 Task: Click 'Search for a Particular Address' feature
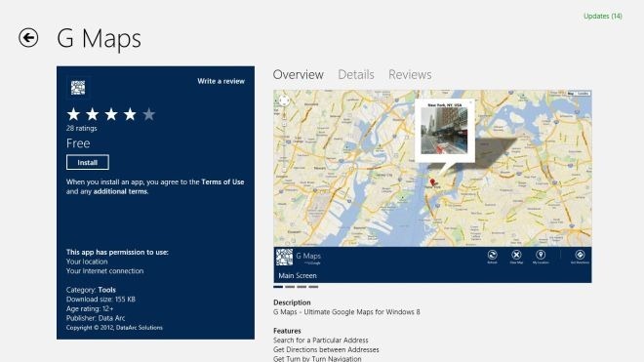[x=321, y=341]
